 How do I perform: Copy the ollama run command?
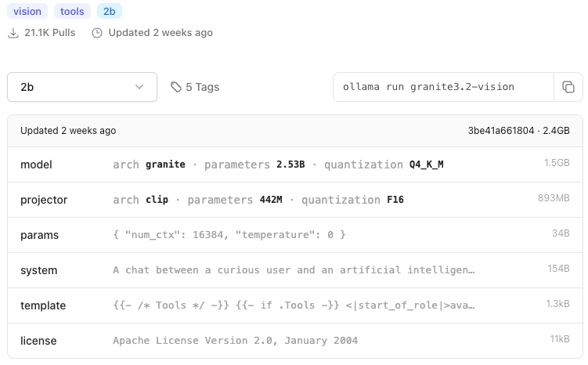click(x=568, y=87)
